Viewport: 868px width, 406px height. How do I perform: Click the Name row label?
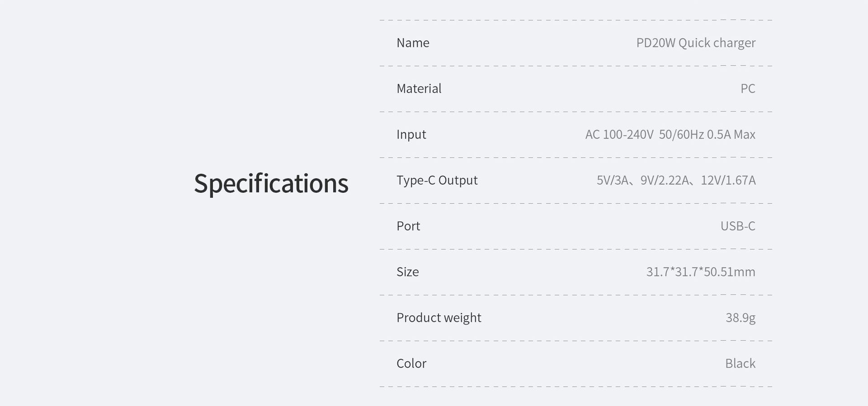(x=413, y=43)
